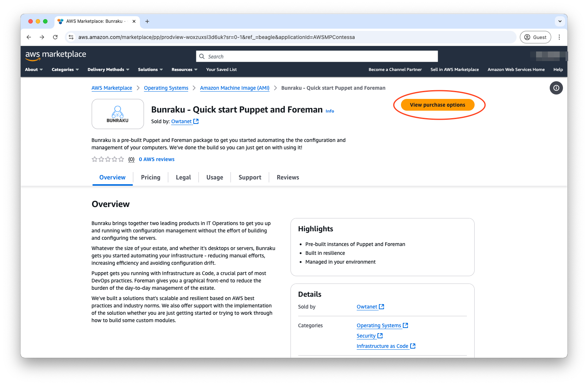Open Infrastructure as Code category link

click(382, 346)
